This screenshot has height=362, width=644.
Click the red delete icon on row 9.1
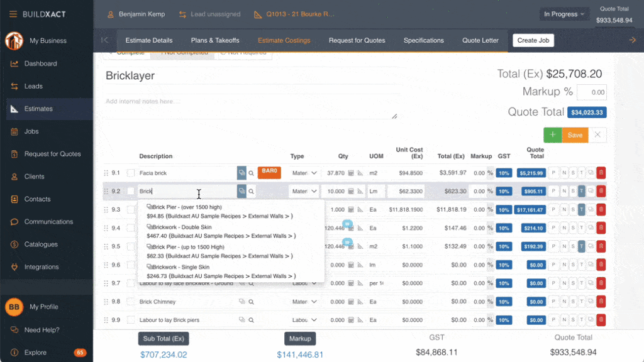601,173
